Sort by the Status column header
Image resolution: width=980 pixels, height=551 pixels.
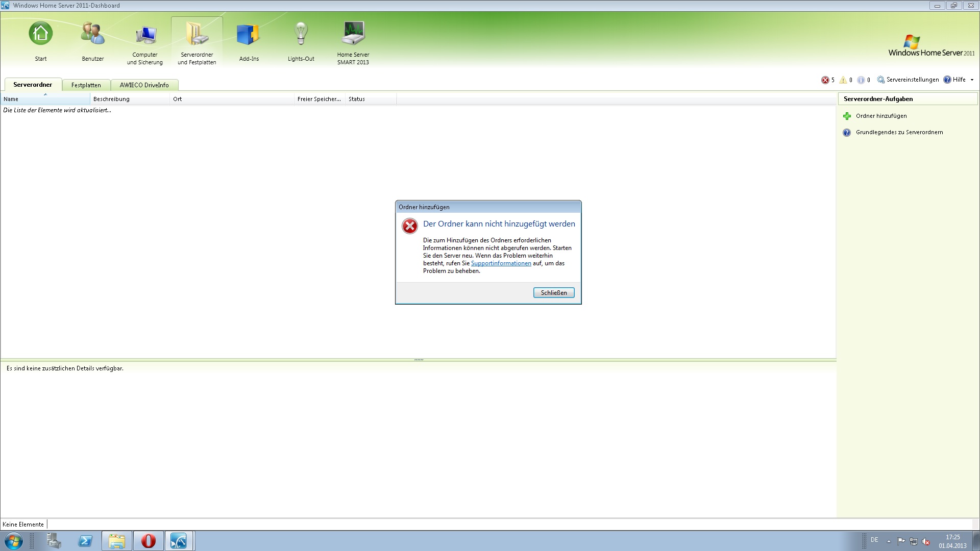[x=371, y=99]
